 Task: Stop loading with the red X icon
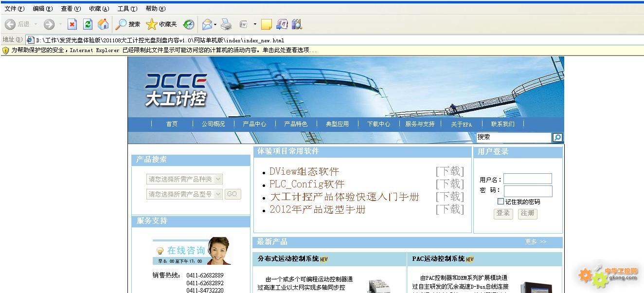coord(72,24)
